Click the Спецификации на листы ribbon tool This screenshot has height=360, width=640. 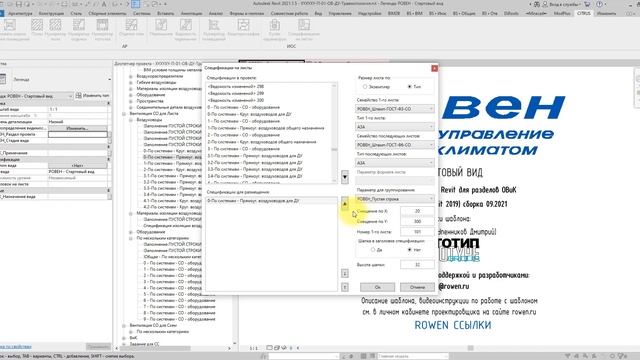click(303, 29)
